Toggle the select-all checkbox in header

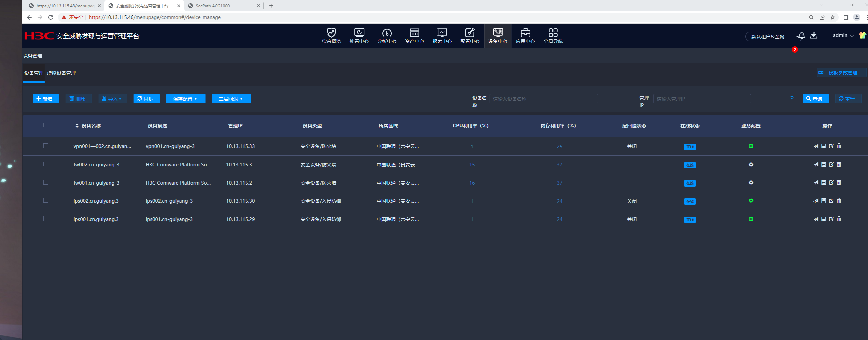(46, 125)
